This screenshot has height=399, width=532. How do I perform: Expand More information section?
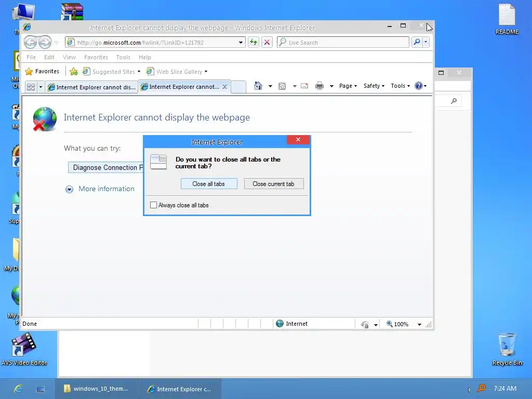tap(100, 189)
